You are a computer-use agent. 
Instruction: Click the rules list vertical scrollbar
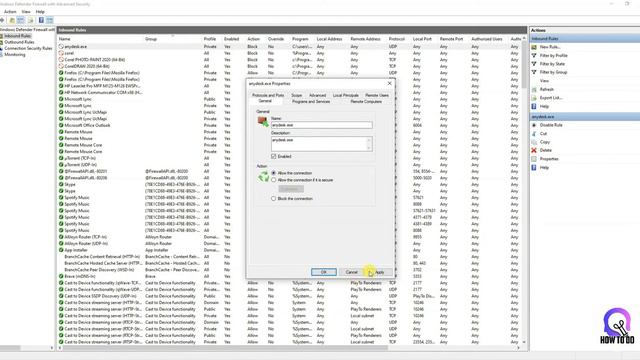[524, 64]
